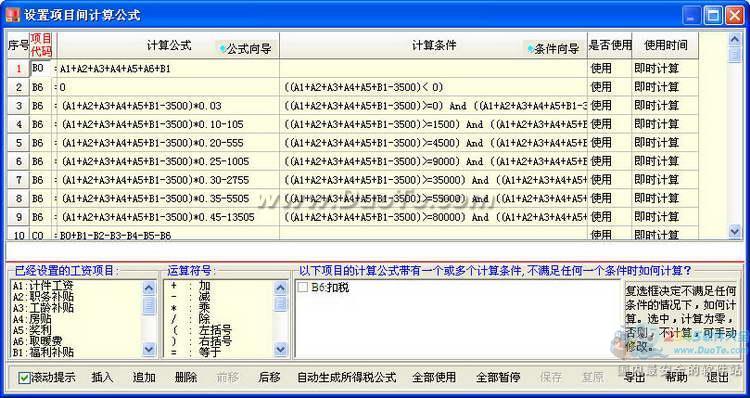
Task: Open the 条件向导 condition wizard
Action: (x=554, y=48)
